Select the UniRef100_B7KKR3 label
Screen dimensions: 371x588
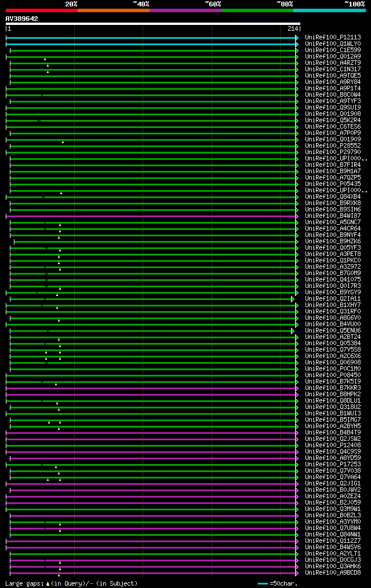pyautogui.click(x=333, y=388)
